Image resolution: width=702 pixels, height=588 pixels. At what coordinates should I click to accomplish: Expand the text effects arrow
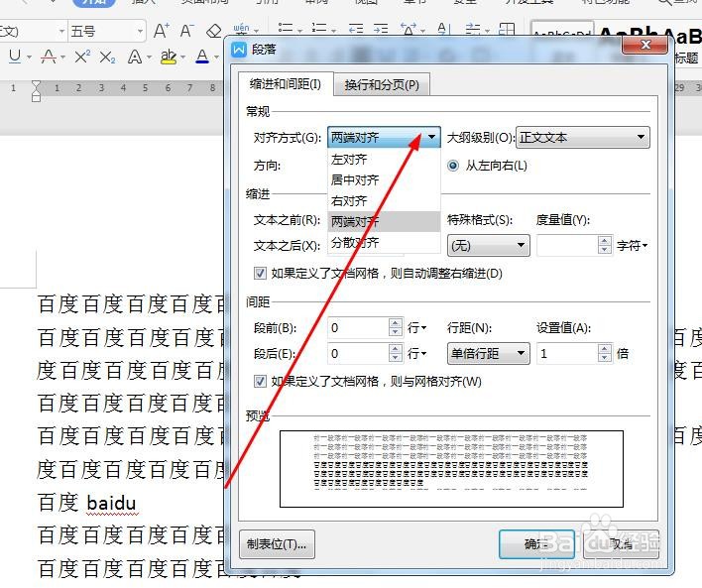(149, 58)
